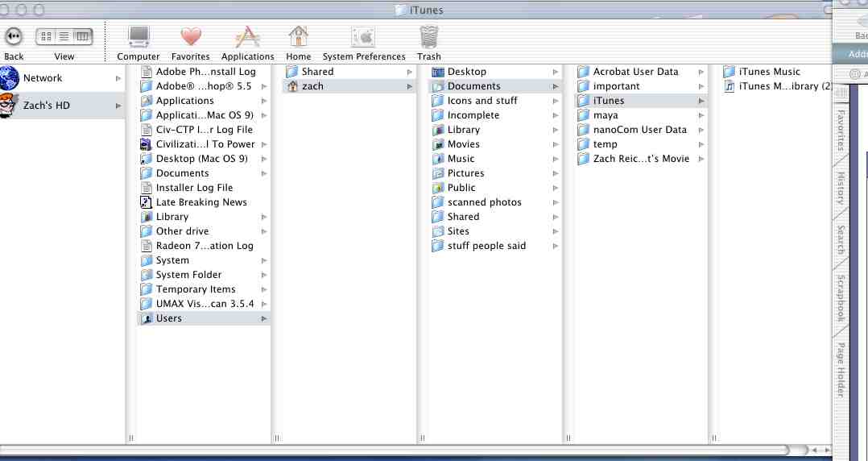The height and width of the screenshot is (461, 868).
Task: Select Applicati...Mac OS 9) folder
Action: click(203, 115)
